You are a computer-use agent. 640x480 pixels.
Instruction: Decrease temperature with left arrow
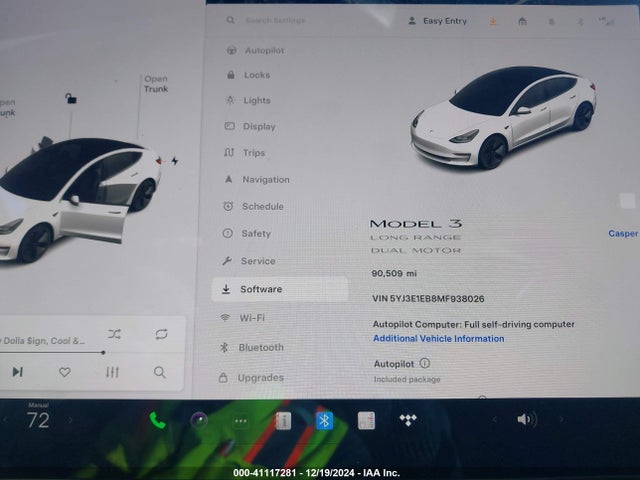click(6, 420)
